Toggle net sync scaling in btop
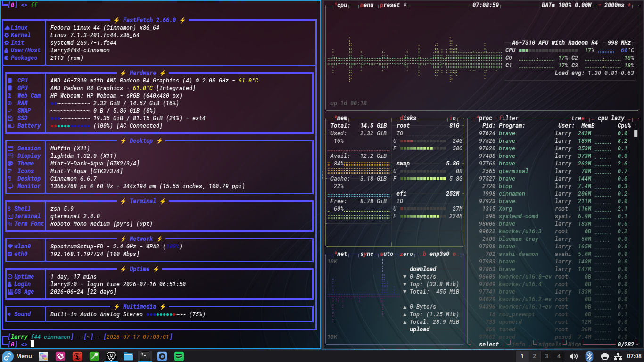The width and height of the screenshot is (644, 362). click(x=367, y=254)
